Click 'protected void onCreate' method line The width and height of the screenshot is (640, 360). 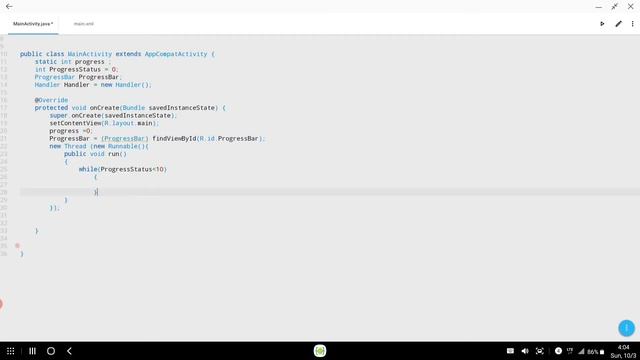pos(130,108)
